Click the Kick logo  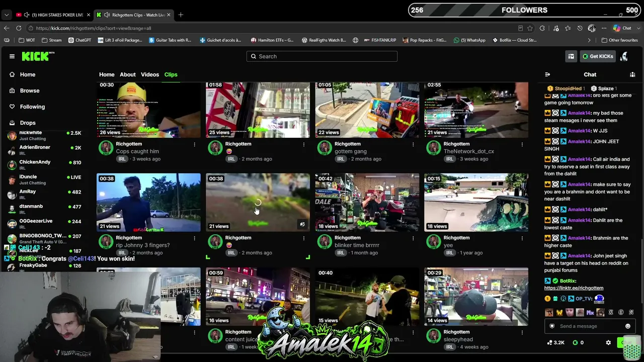[x=38, y=56]
